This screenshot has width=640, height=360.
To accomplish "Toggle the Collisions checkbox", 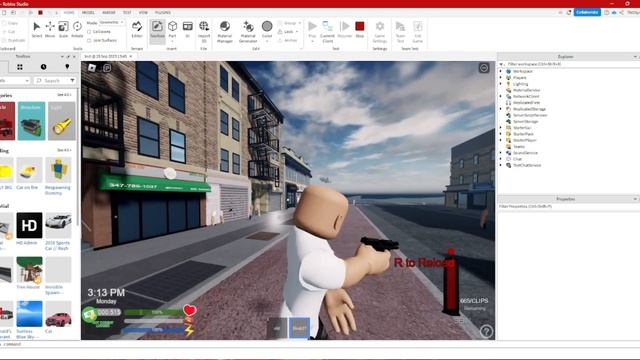I will tap(89, 31).
